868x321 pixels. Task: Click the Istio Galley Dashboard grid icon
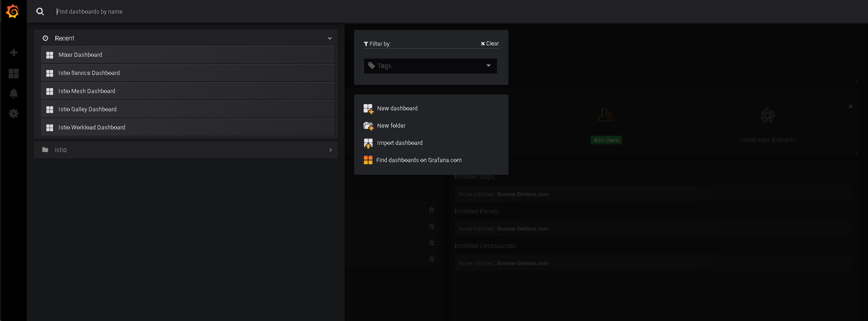click(x=50, y=109)
